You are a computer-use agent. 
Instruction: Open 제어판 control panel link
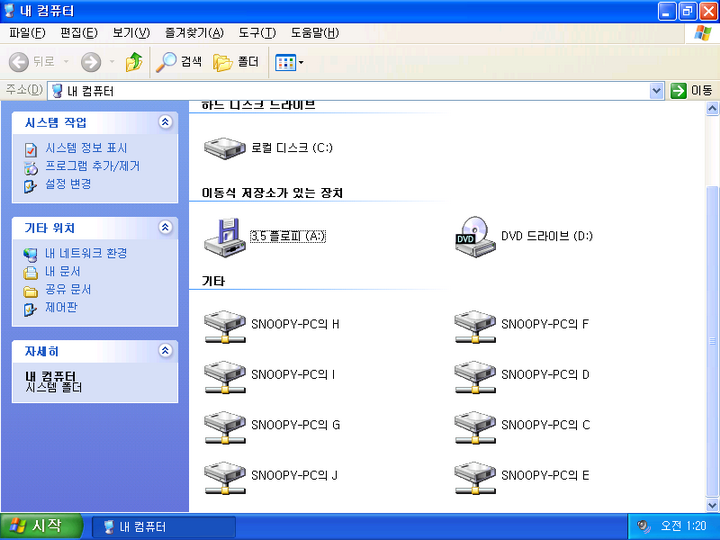[x=61, y=307]
